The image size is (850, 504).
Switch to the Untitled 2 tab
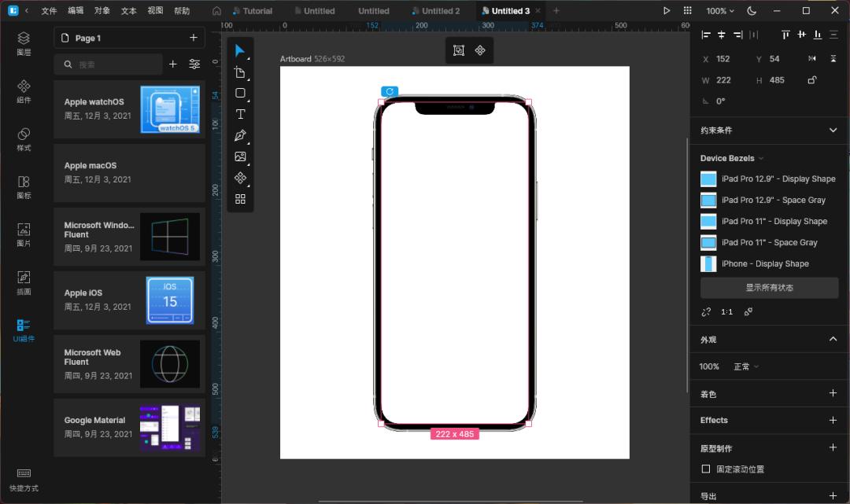point(436,10)
